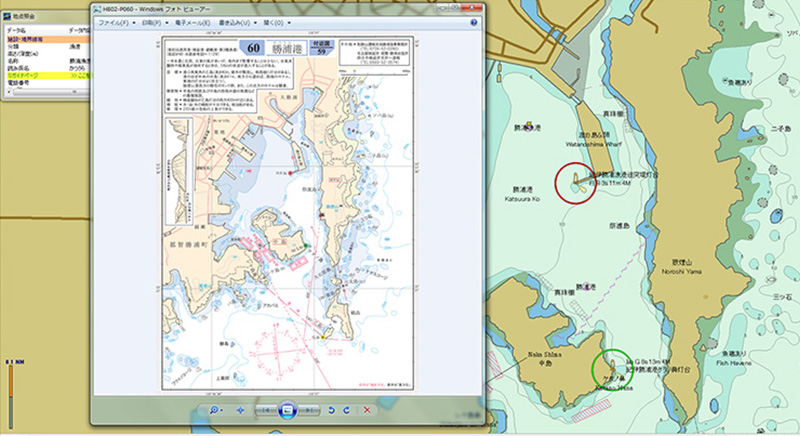The image size is (800, 436).
Task: Expand the 書き込み(U) dropdown
Action: 249,22
